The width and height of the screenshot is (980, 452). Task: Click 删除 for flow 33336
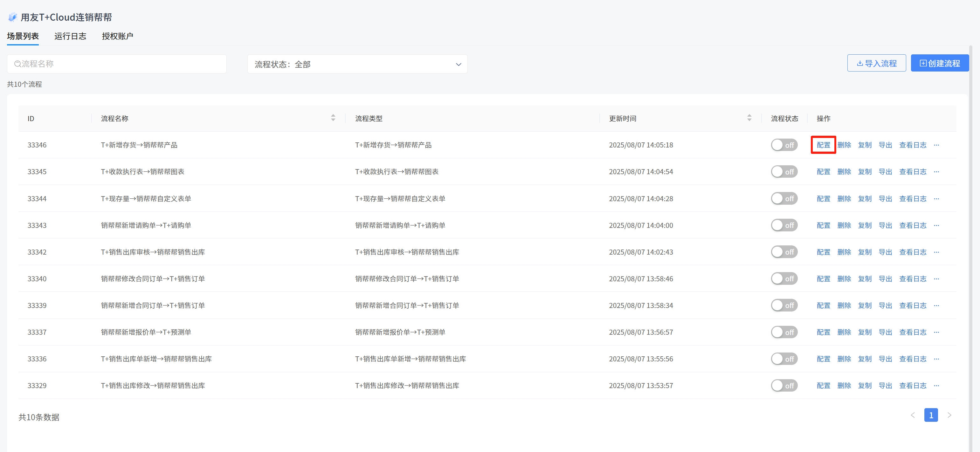click(844, 359)
